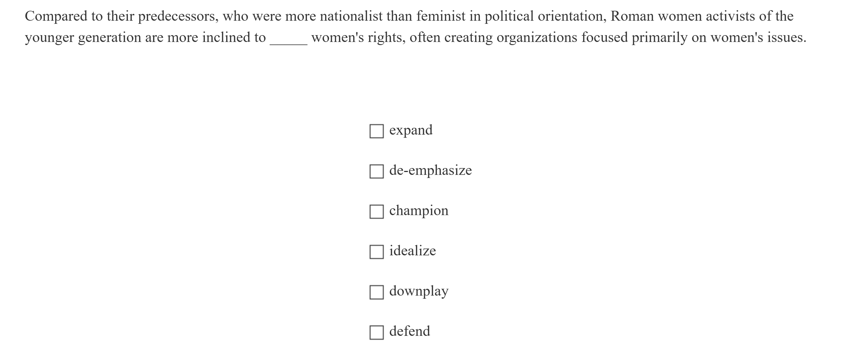Viewport: 868px width, 350px height.
Task: Click the "de-emphasize" answer label text
Action: [x=430, y=170]
